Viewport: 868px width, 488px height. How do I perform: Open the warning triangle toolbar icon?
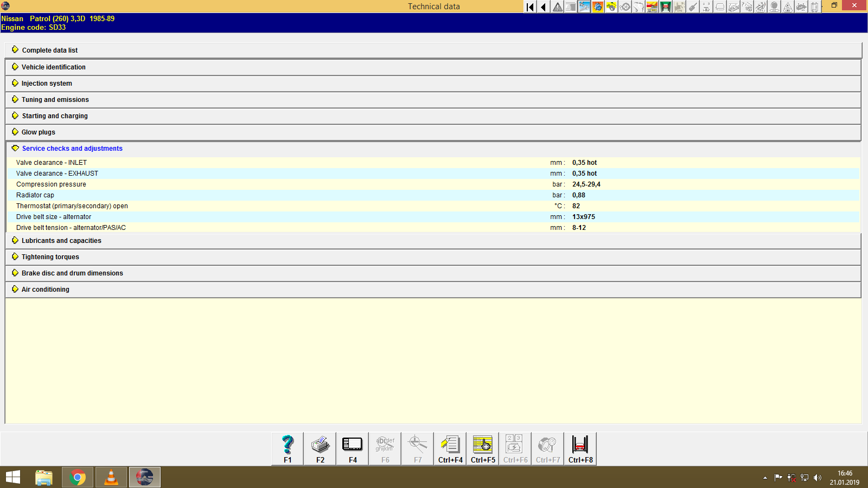557,8
